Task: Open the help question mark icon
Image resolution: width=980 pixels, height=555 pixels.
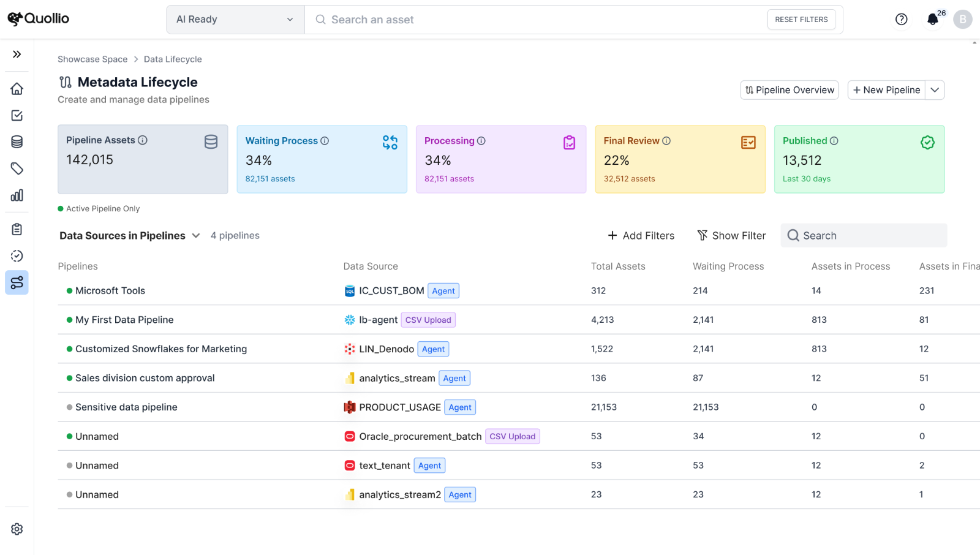Action: (901, 20)
